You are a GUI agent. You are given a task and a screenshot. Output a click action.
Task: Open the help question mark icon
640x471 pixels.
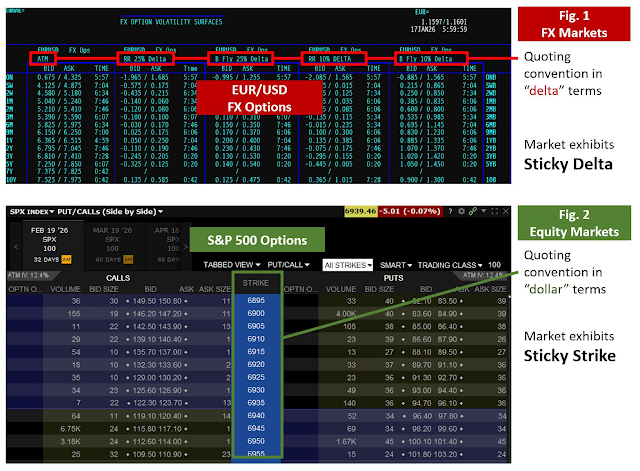coord(450,211)
